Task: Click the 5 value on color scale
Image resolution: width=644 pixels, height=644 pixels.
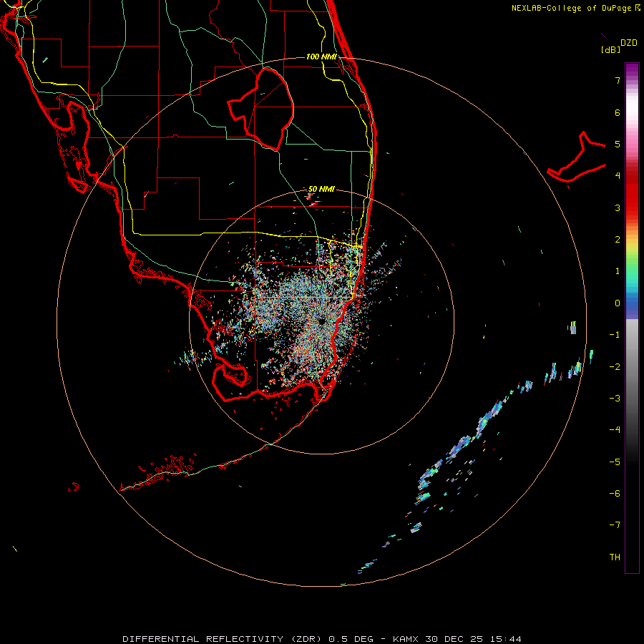Action: click(x=618, y=144)
